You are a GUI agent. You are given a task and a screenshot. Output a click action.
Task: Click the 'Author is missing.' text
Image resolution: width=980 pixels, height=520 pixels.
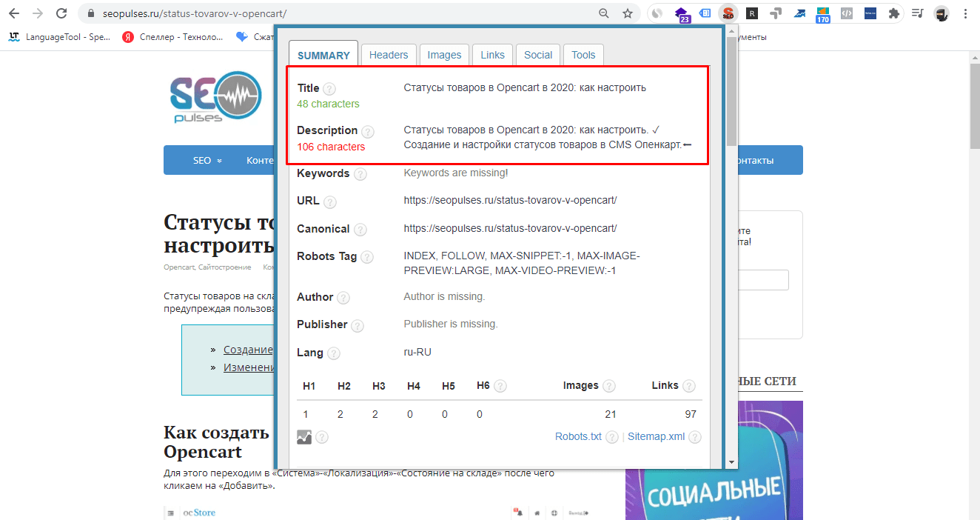444,296
